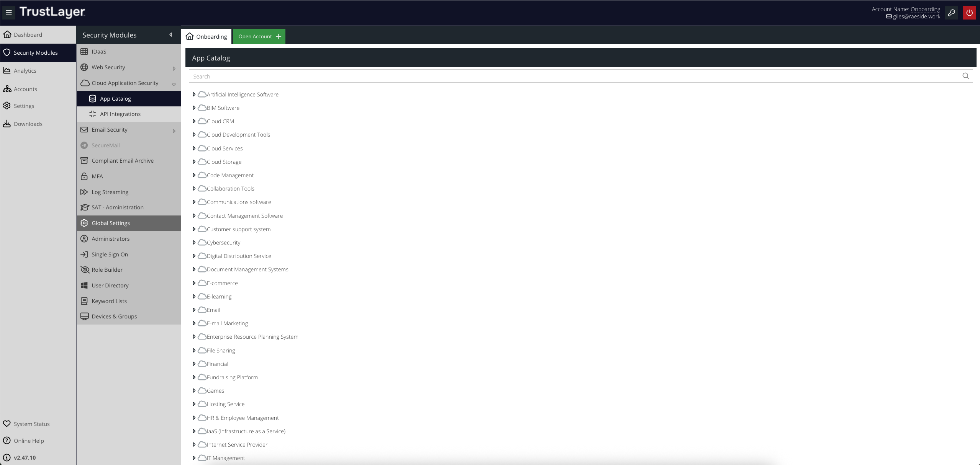Click the Single Sign On arrow icon
980x465 pixels.
(x=84, y=254)
